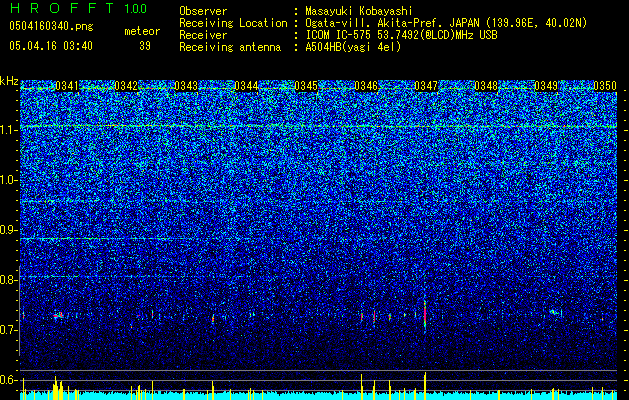Click the 0.6 kHz axis label
The height and width of the screenshot is (400, 629).
[x=8, y=380]
